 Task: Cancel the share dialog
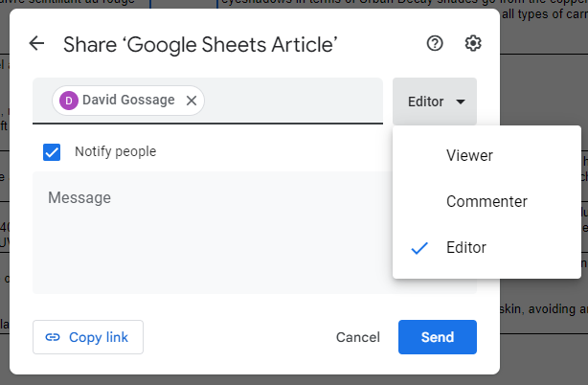358,337
